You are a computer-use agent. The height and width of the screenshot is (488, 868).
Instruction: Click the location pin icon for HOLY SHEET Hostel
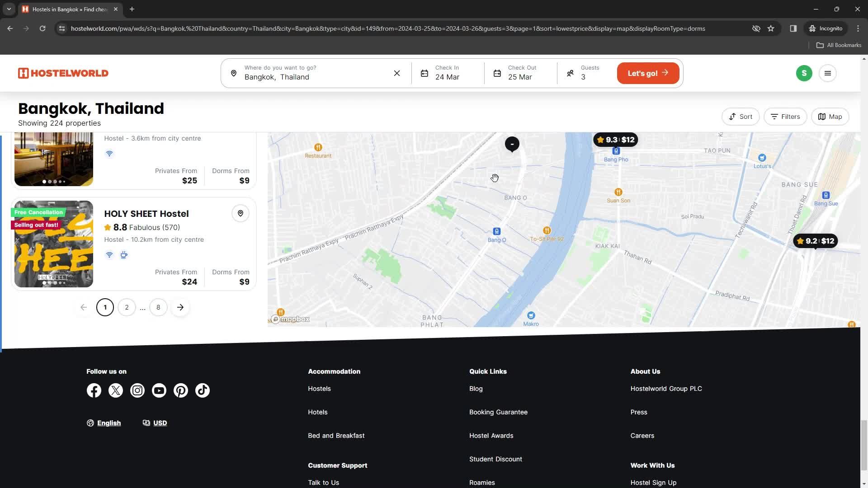[241, 213]
